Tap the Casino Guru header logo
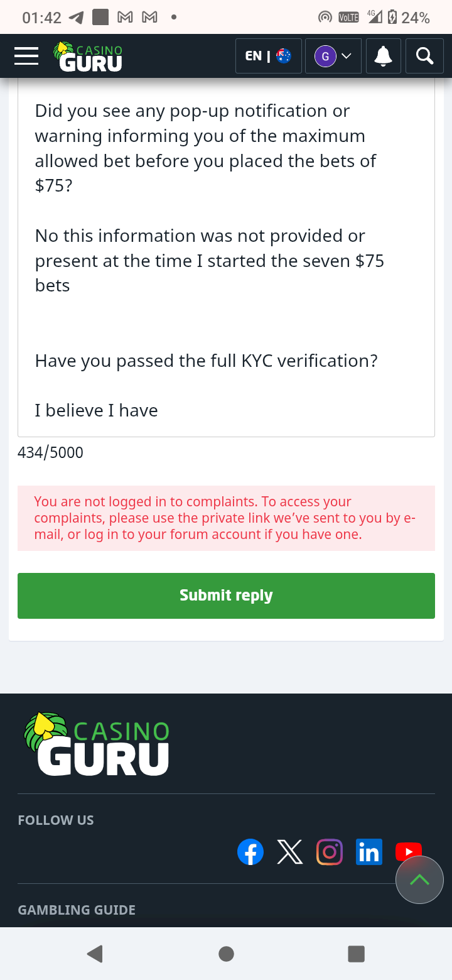Screen dimensions: 452x980 pyautogui.click(x=88, y=57)
